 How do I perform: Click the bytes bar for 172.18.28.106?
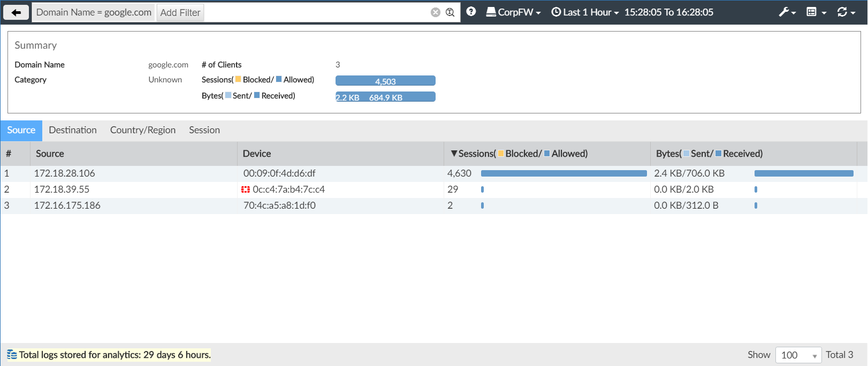(804, 173)
